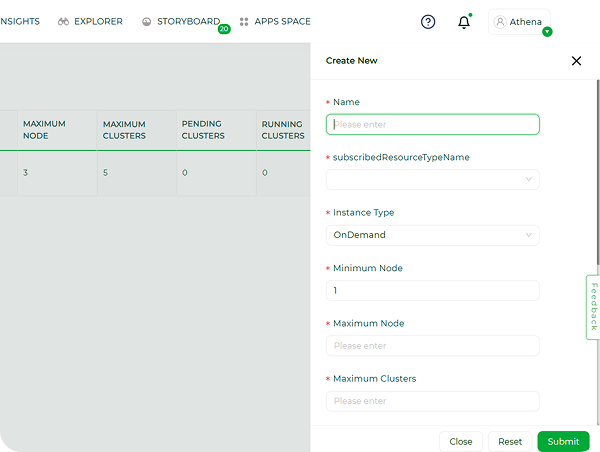
Task: Close the Create New panel with X
Action: point(576,61)
